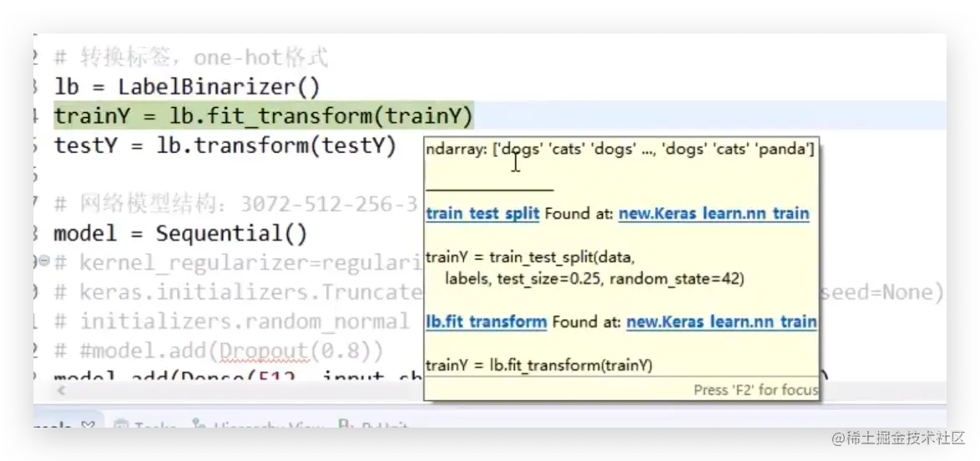Click the 'model = Sequential()' line
This screenshot has width=980, height=461.
tap(180, 234)
